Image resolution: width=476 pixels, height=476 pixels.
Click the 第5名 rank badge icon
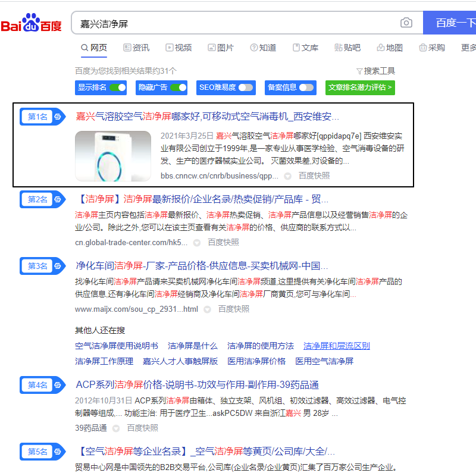point(42,452)
